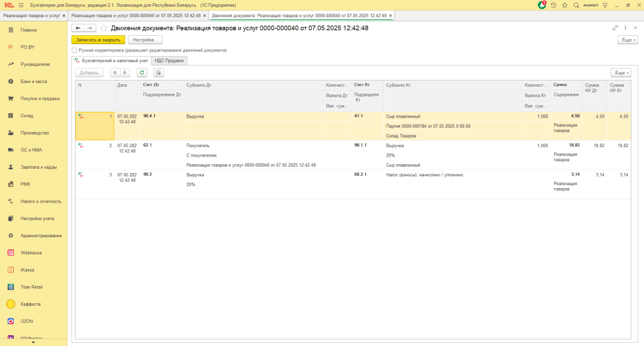Add this form to favorites star

pos(104,28)
